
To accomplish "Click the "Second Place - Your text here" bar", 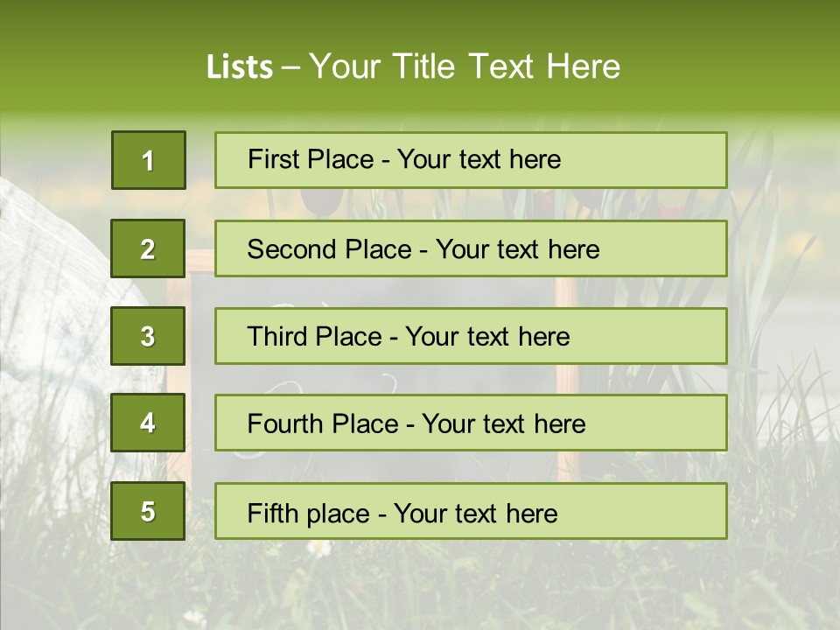I will pyautogui.click(x=471, y=248).
